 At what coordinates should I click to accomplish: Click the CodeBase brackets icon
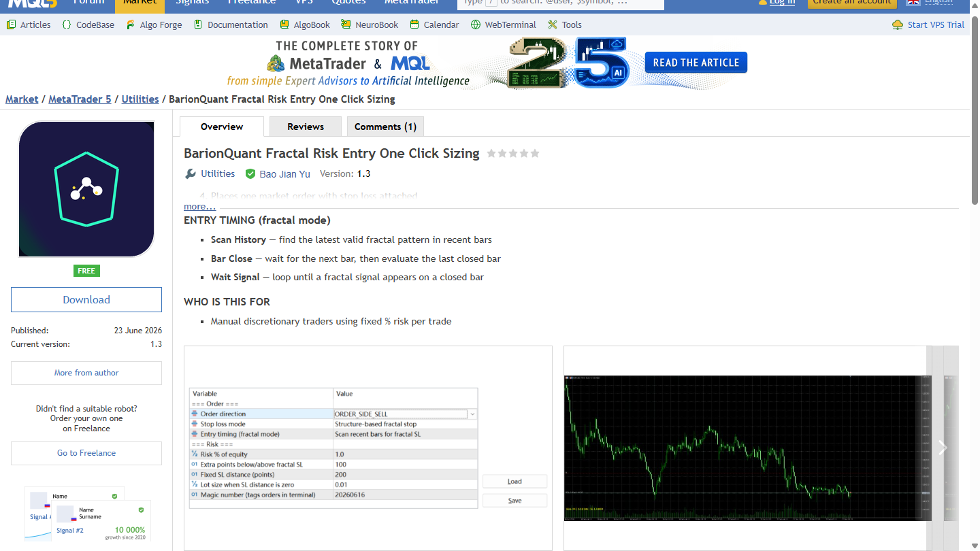pos(67,24)
